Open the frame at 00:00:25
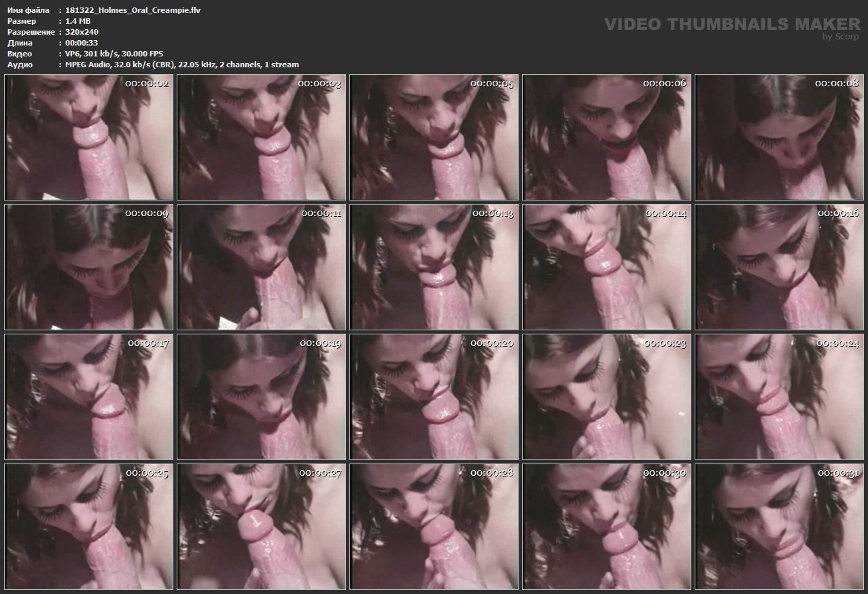868x594 pixels. coord(88,526)
